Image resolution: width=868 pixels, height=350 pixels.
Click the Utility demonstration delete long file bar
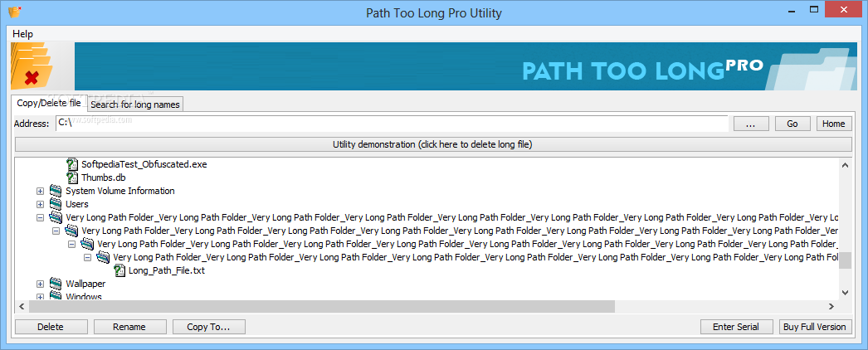point(433,144)
